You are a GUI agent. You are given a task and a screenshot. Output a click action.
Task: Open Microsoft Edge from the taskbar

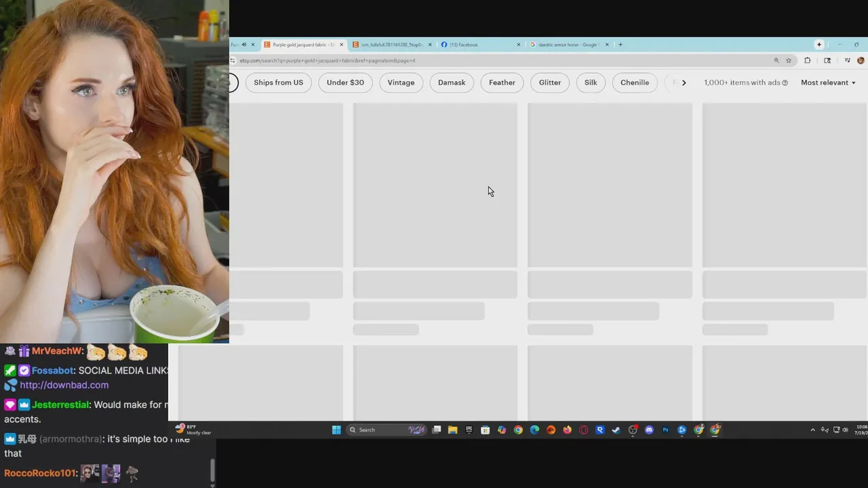(534, 430)
